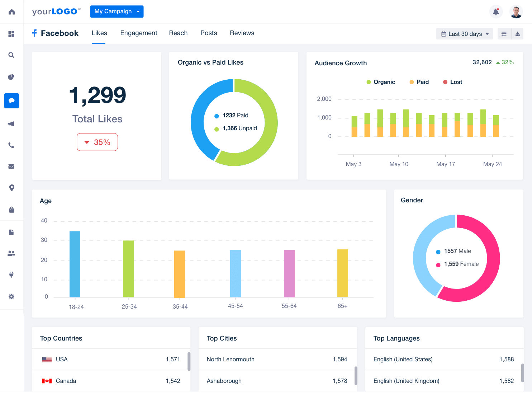Switch to the Posts tab

[209, 33]
